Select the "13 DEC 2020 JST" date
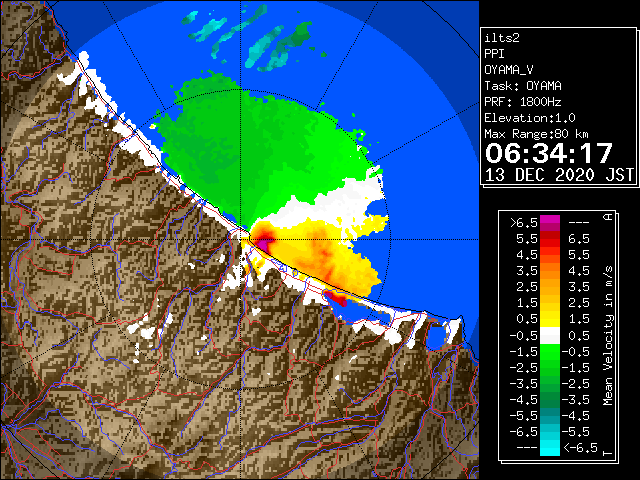640x480 pixels. (559, 175)
